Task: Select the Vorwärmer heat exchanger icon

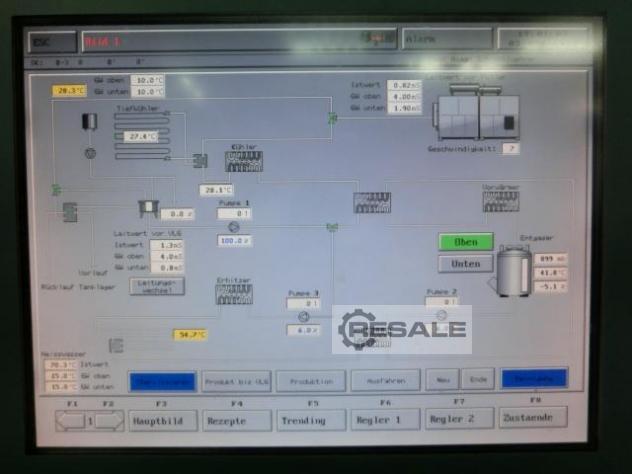Action: pos(500,201)
